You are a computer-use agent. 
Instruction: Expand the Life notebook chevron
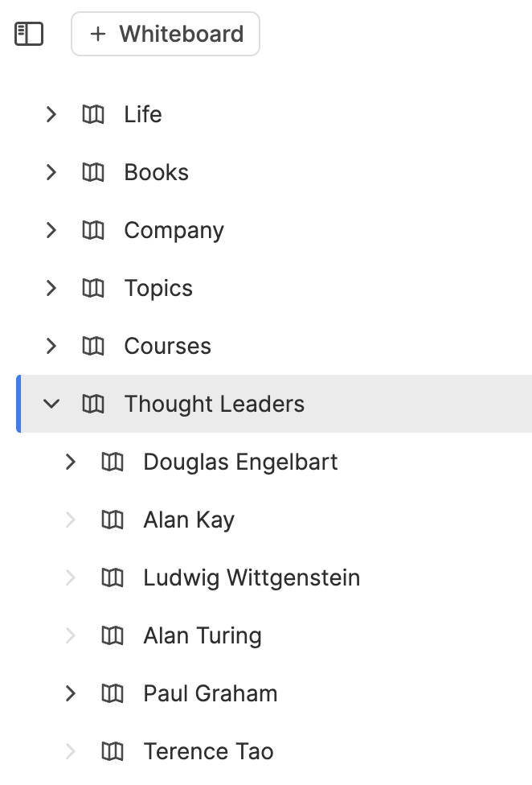pyautogui.click(x=51, y=114)
